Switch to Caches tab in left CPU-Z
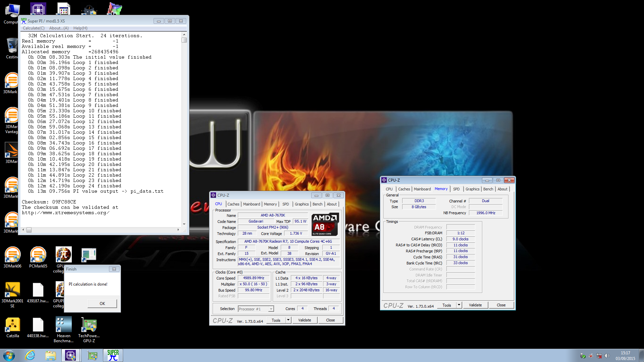Image resolution: width=644 pixels, height=362 pixels. (233, 204)
